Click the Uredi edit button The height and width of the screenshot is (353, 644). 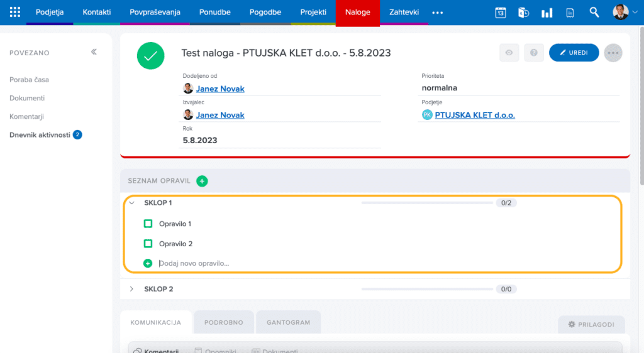(574, 53)
